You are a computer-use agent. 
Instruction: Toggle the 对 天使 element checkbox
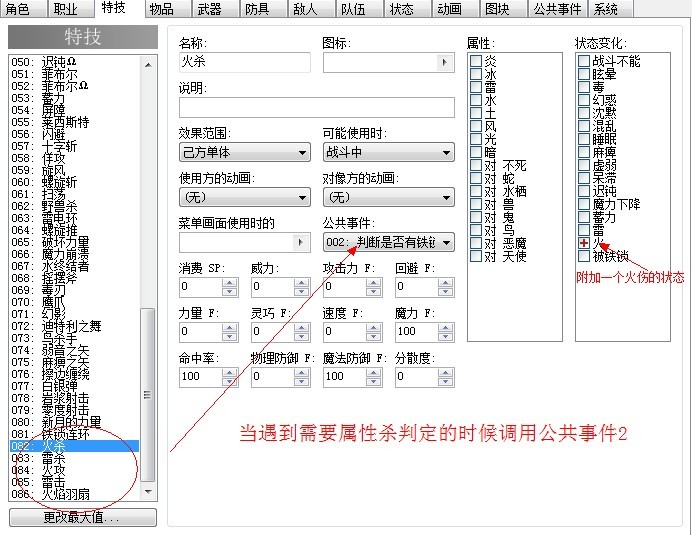[x=476, y=256]
